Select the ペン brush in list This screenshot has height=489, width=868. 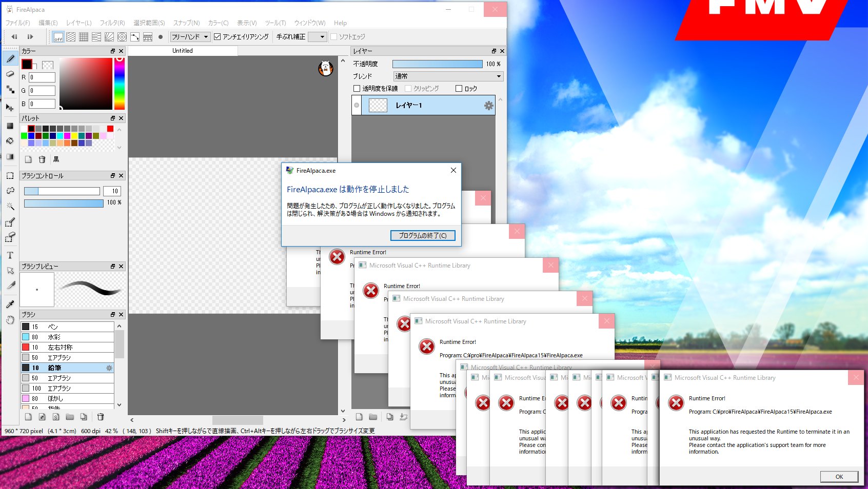point(67,327)
